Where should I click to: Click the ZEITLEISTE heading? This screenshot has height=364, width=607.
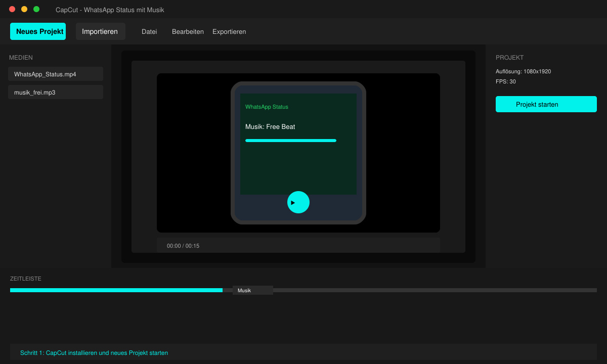click(26, 279)
